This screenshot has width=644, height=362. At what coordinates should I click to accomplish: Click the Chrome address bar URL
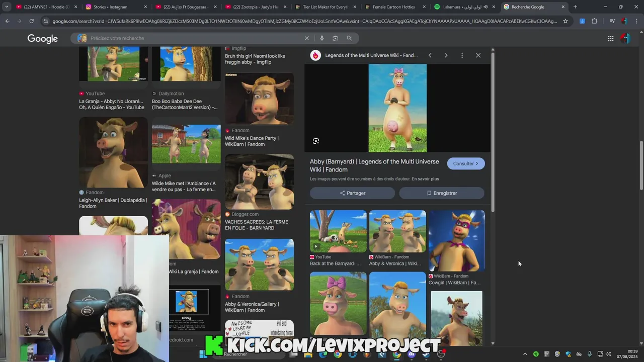[x=304, y=21]
